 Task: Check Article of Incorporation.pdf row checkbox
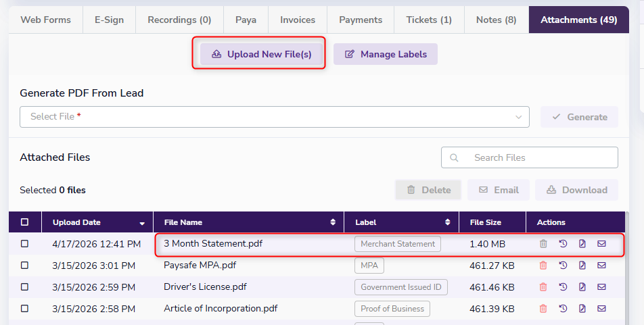[24, 309]
